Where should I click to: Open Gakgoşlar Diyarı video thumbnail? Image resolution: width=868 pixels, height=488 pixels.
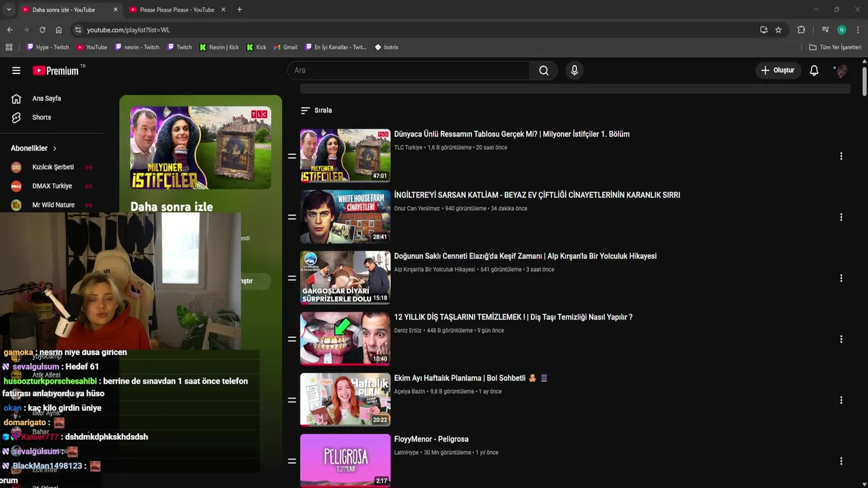click(x=345, y=278)
